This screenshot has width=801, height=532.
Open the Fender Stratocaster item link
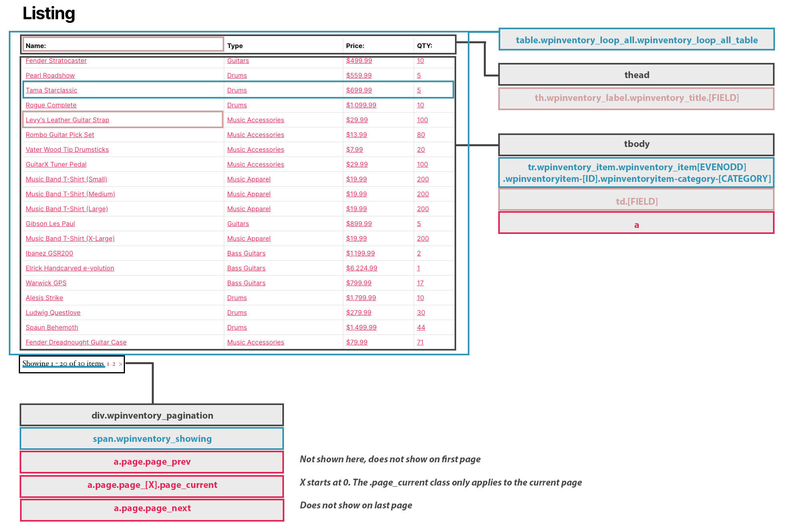click(56, 60)
